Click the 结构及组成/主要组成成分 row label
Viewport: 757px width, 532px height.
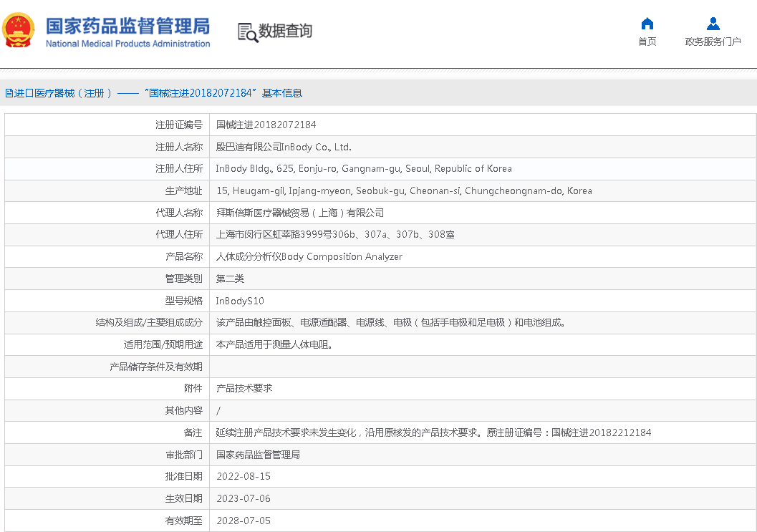click(149, 322)
